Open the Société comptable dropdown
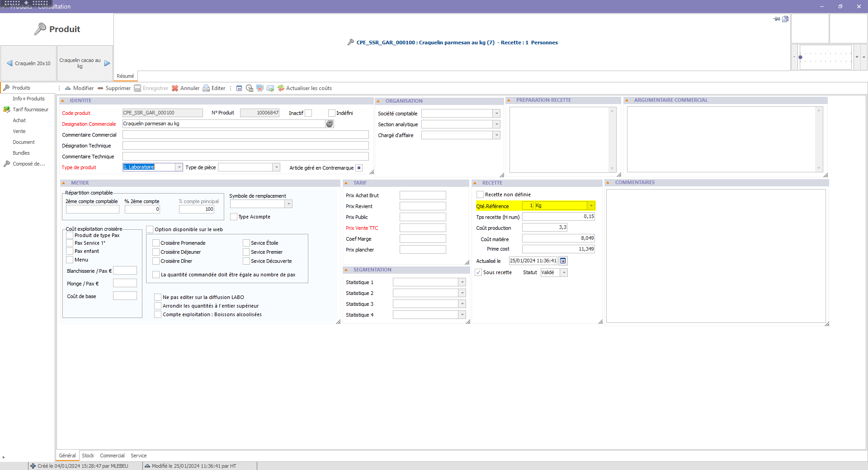The image size is (868, 470). click(496, 114)
